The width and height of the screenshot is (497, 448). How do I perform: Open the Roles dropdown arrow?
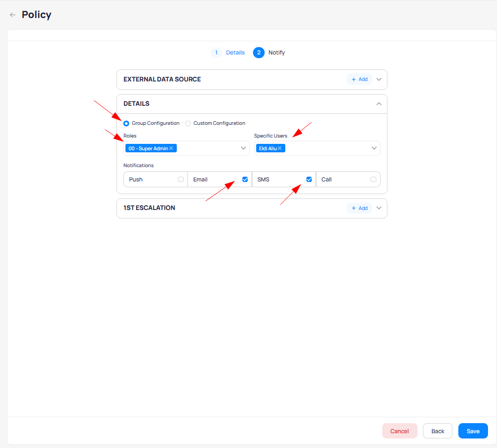point(243,149)
